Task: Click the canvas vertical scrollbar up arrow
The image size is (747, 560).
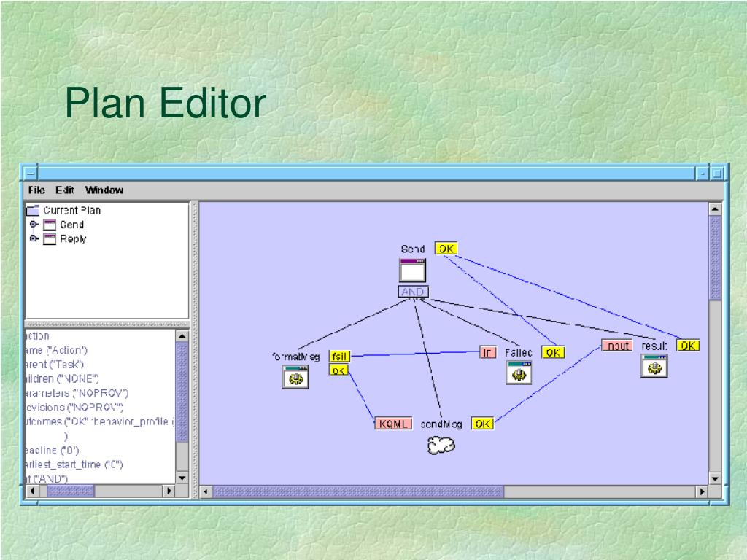Action: 715,209
